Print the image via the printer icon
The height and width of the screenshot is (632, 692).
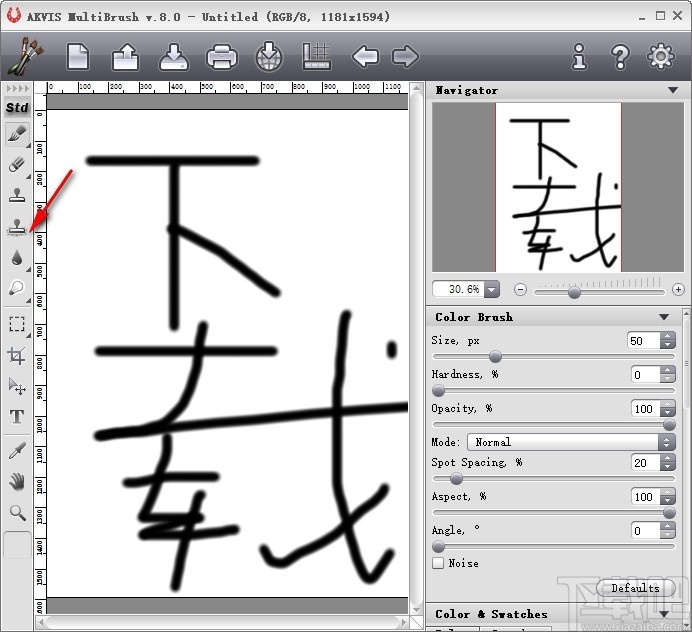click(x=222, y=57)
